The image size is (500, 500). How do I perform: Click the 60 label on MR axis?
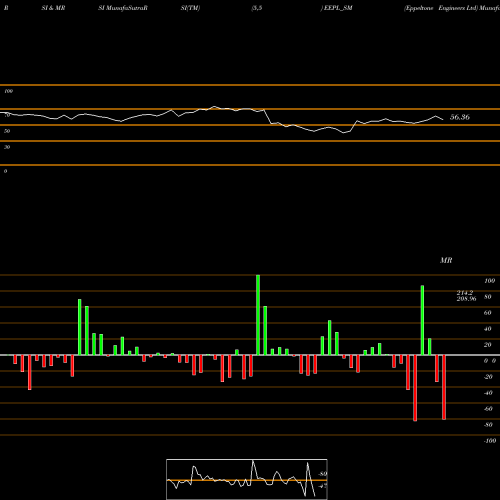[x=487, y=313]
